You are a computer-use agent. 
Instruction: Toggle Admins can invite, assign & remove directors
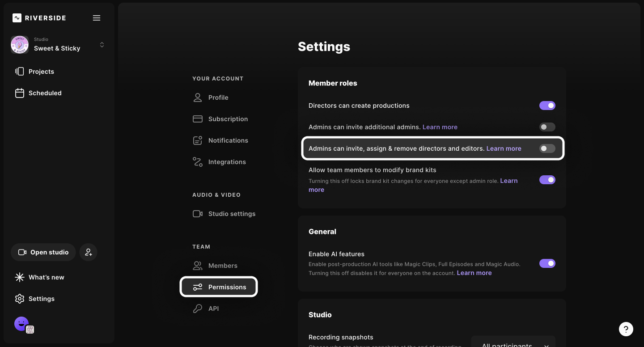[x=547, y=148]
